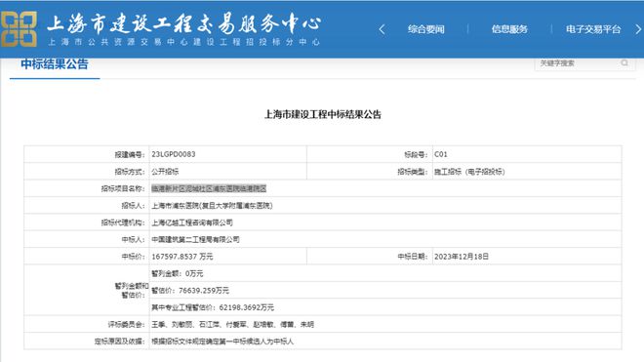Click the subtitle 上海市公共资源交易中心建设工程招投标分中心

pyautogui.click(x=183, y=42)
